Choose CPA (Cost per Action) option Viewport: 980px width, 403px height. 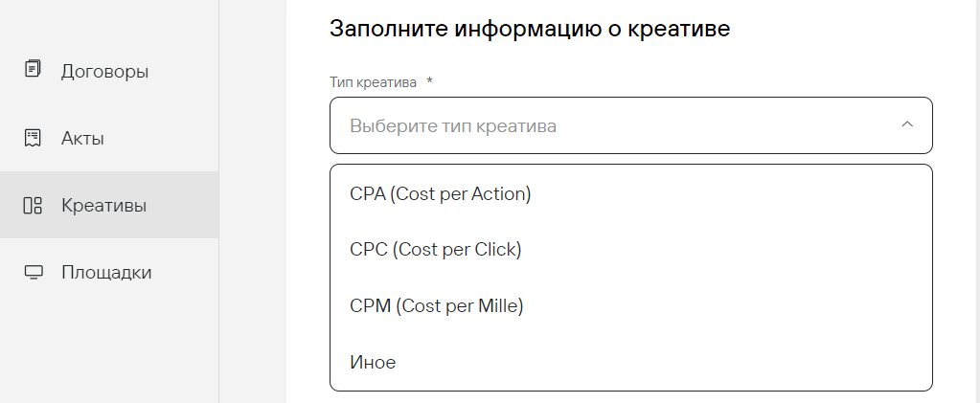click(x=441, y=193)
